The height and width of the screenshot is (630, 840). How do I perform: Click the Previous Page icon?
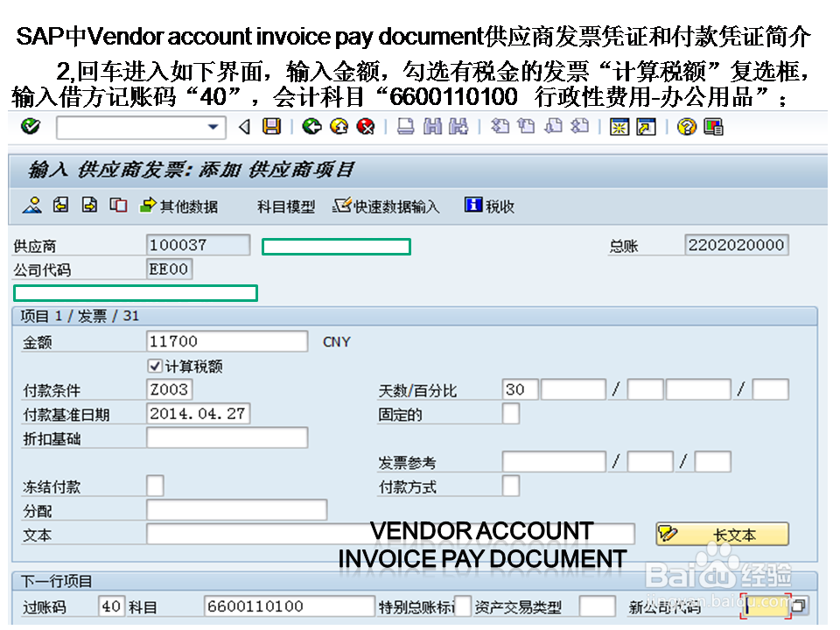pos(526,126)
